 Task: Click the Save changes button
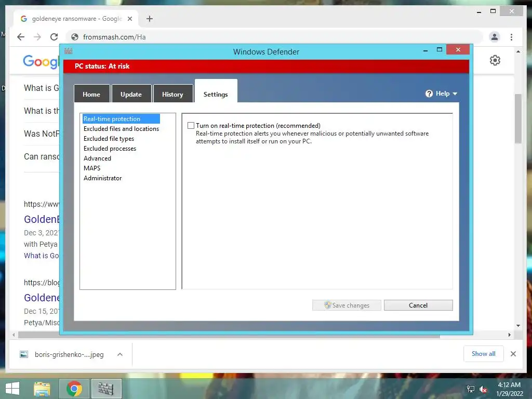[x=347, y=305]
